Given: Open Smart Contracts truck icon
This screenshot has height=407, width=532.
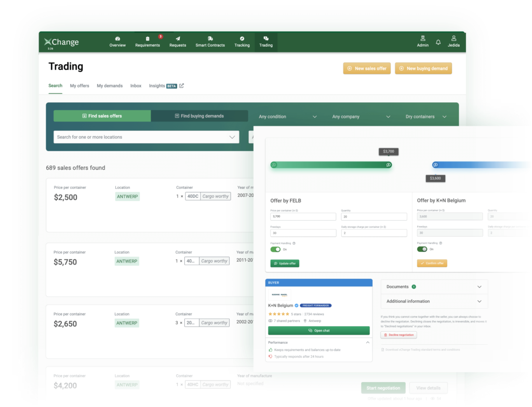Looking at the screenshot, I should 210,38.
